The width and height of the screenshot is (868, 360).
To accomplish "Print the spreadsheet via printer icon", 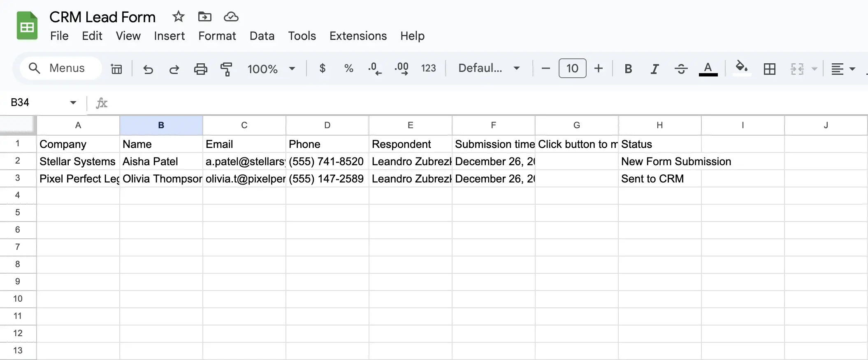I will click(x=200, y=69).
